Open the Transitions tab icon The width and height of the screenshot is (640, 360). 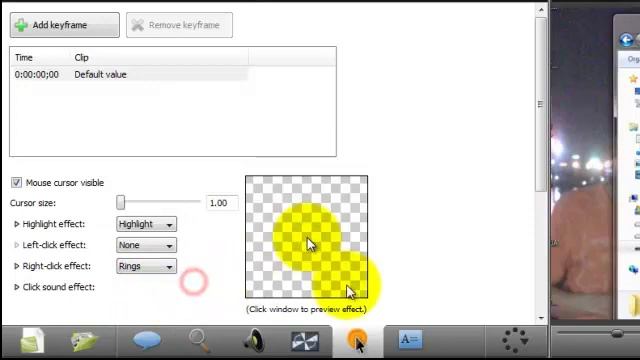305,341
